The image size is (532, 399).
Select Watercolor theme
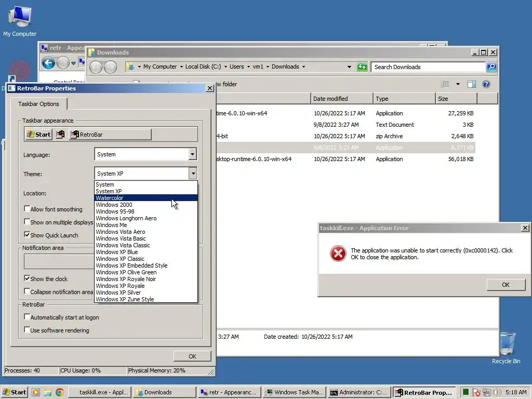(x=146, y=198)
